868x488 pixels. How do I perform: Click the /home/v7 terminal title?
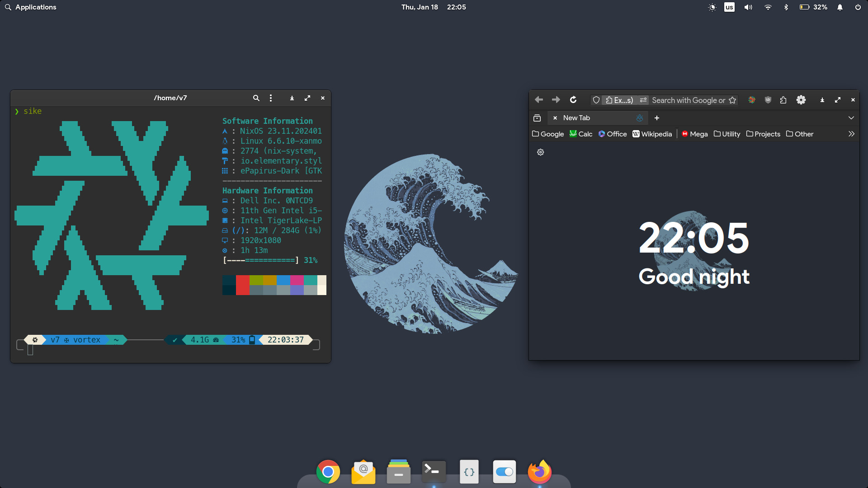pyautogui.click(x=170, y=98)
